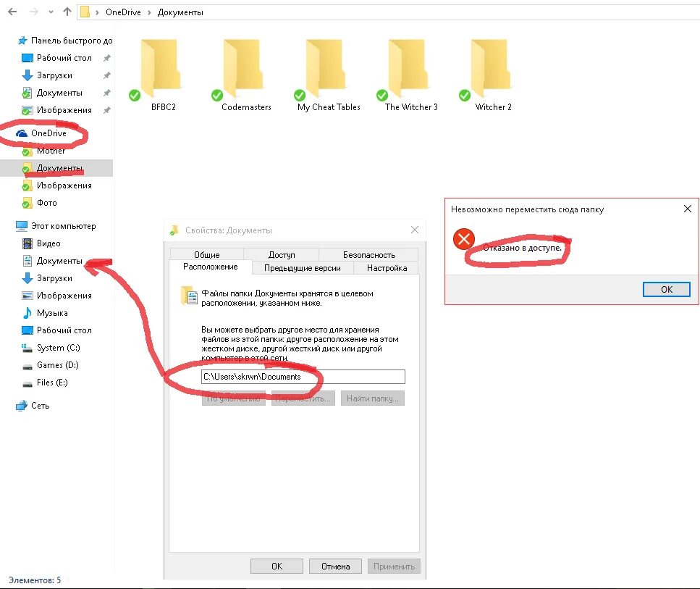Select OneDrive in the navigation pane

49,133
